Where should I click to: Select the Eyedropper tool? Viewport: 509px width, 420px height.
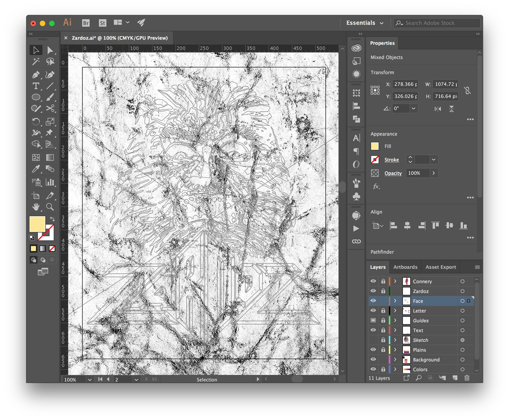point(36,169)
